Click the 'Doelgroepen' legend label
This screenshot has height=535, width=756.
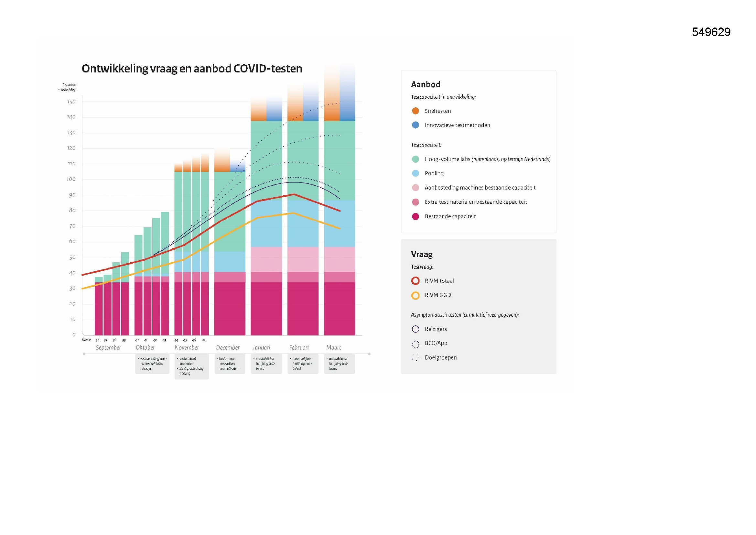[440, 358]
